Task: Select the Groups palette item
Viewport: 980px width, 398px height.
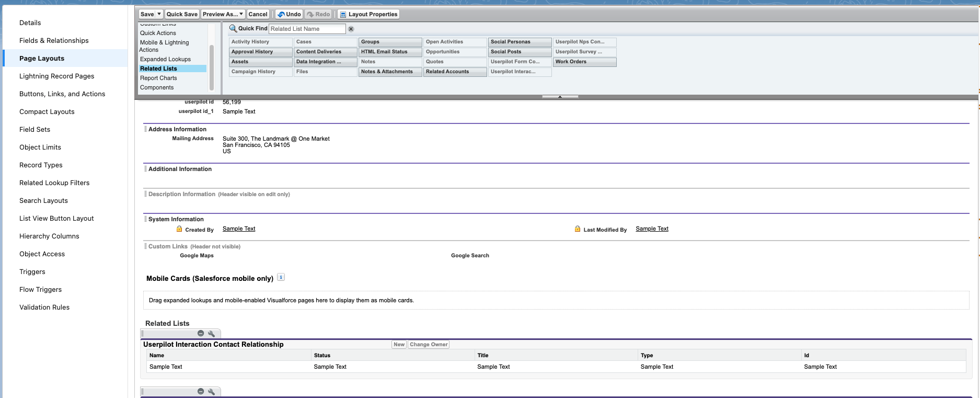Action: (390, 42)
